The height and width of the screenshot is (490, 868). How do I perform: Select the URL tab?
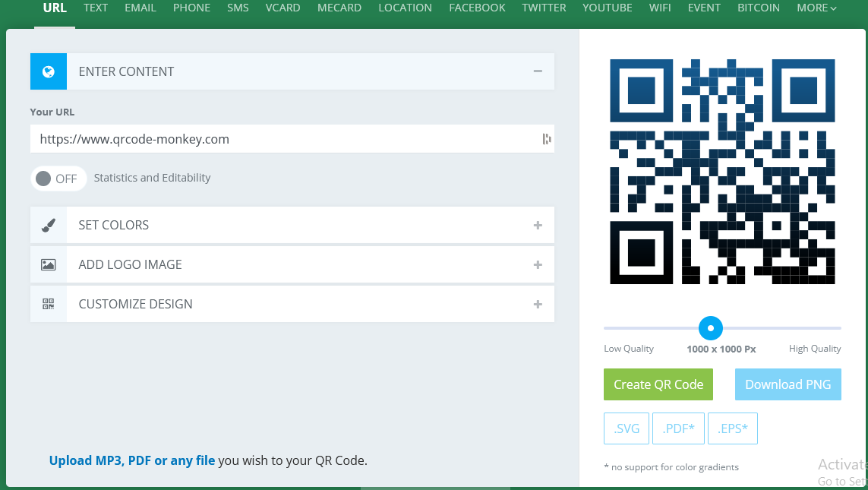[55, 8]
